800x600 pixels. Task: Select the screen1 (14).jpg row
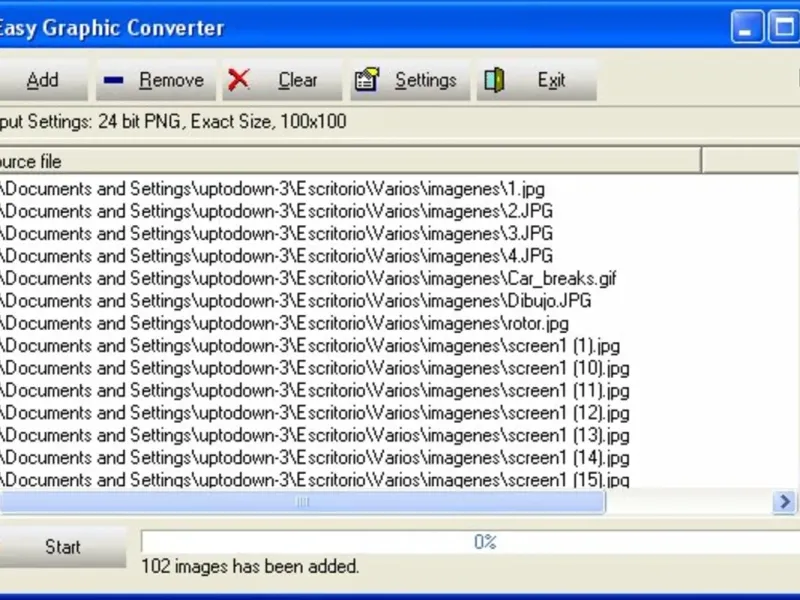(x=315, y=458)
